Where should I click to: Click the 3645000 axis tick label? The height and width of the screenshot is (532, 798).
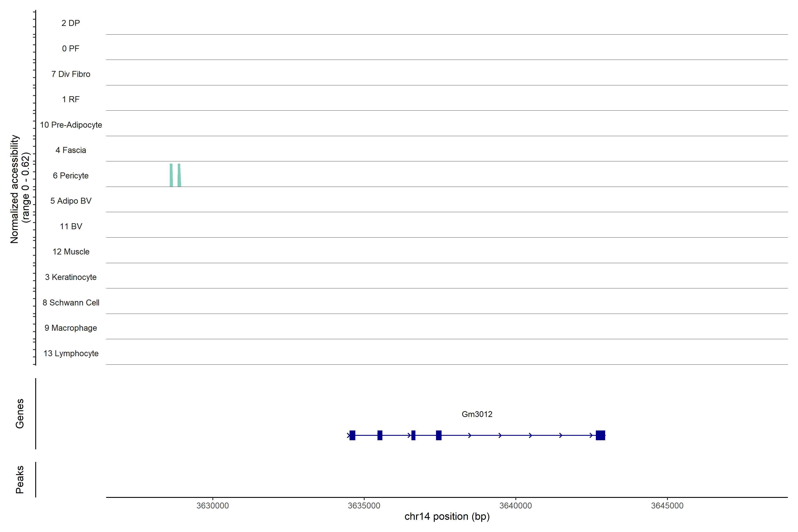tap(667, 506)
